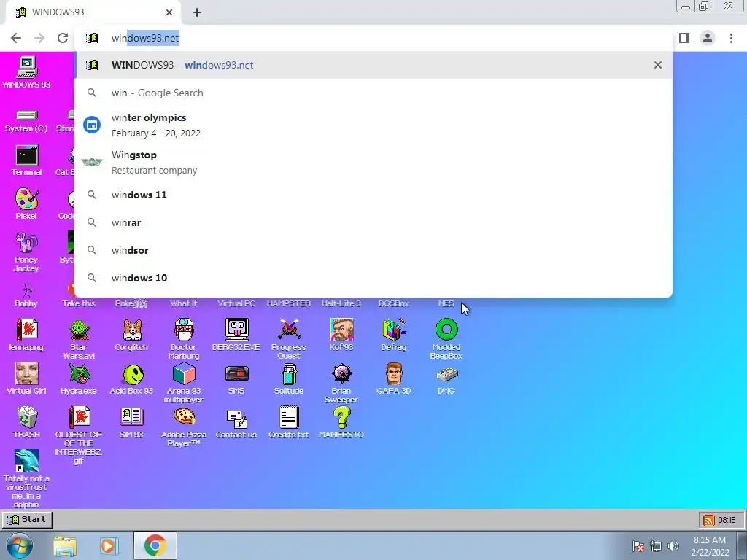Select the 'windows 11' search suggestion
Image resolution: width=747 pixels, height=560 pixels.
click(373, 195)
